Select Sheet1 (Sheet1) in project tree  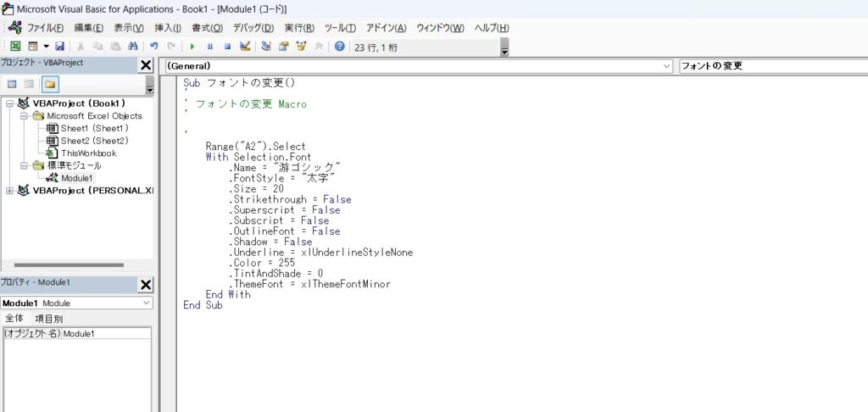[94, 128]
